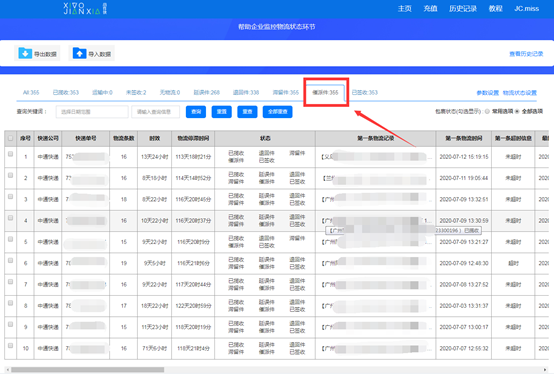
Task: Click the 物流停滞时间 column header
Action: tap(193, 138)
